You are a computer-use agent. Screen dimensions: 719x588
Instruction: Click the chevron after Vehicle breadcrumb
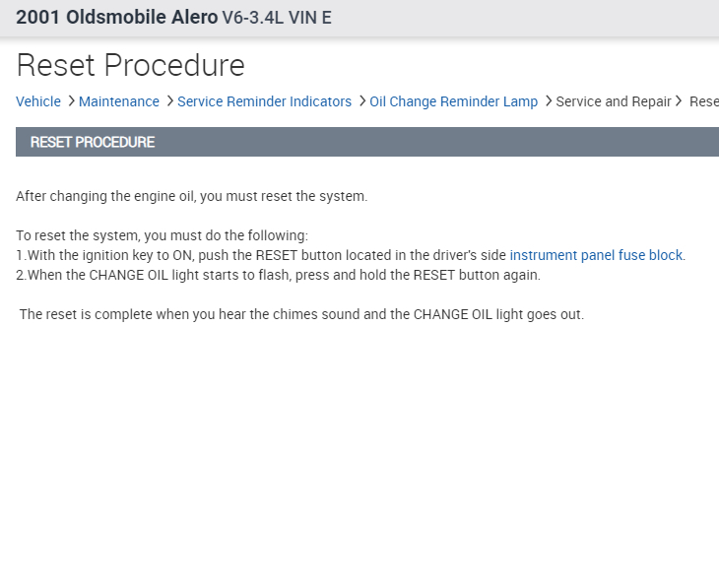(x=71, y=101)
